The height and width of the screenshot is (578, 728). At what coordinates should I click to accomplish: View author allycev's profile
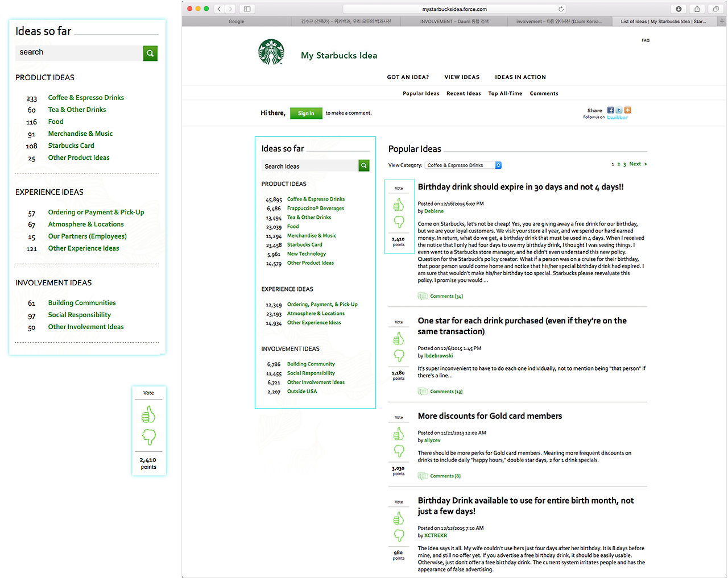coord(432,440)
